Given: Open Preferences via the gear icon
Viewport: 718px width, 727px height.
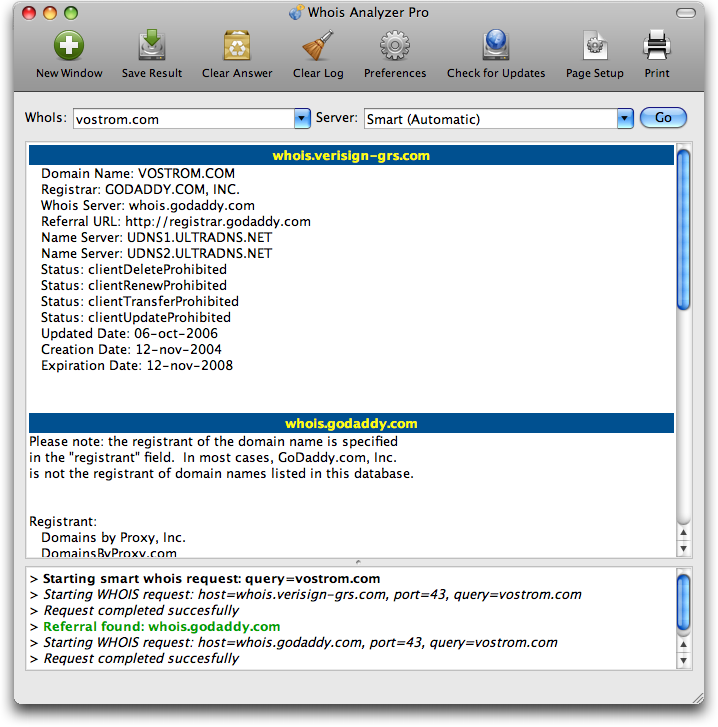Looking at the screenshot, I should coord(394,45).
